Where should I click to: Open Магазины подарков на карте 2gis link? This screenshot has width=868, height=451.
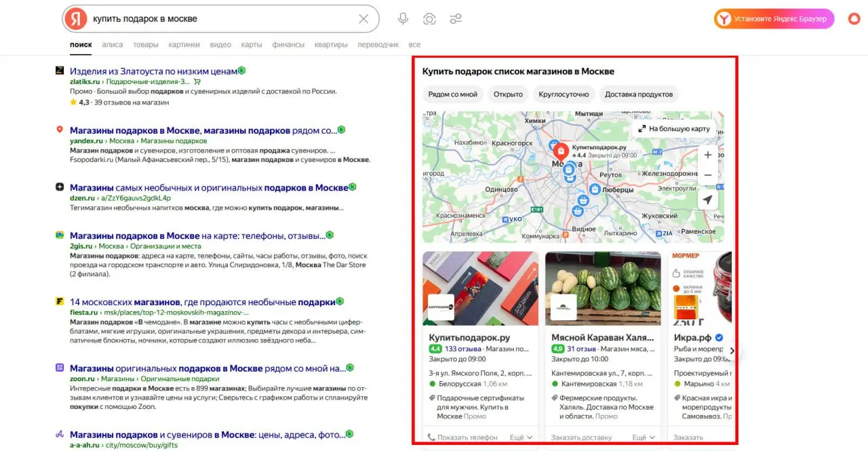197,235
